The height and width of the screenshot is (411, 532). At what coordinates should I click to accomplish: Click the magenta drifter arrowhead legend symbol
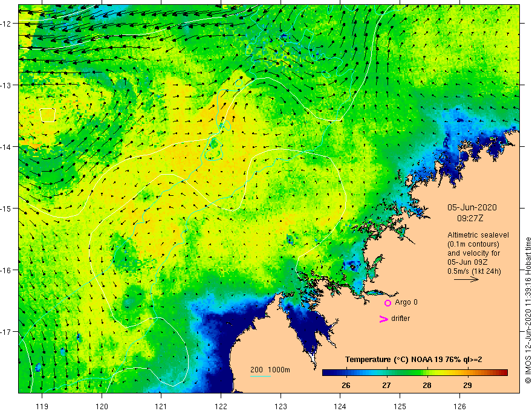[x=384, y=319]
